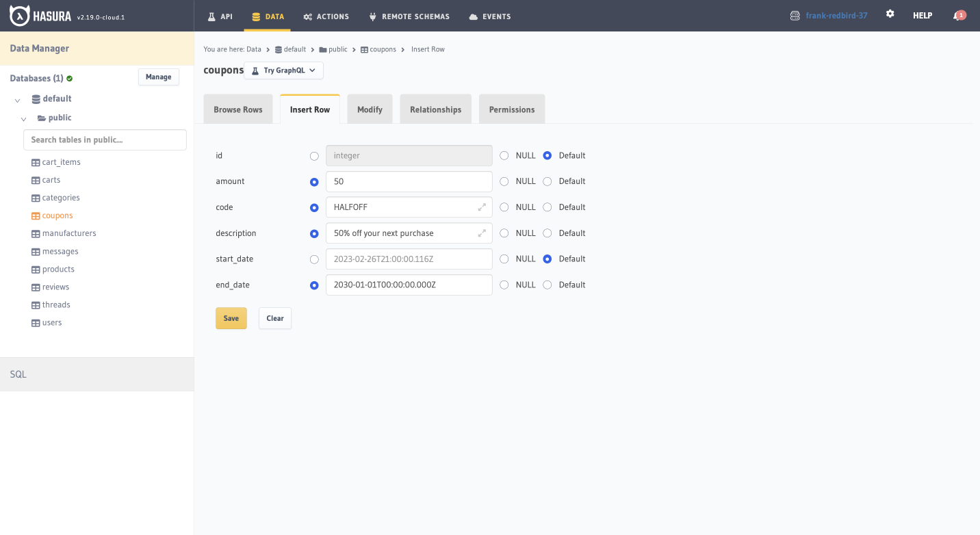Collapse the public schema node
This screenshot has width=980, height=535.
pyautogui.click(x=23, y=118)
